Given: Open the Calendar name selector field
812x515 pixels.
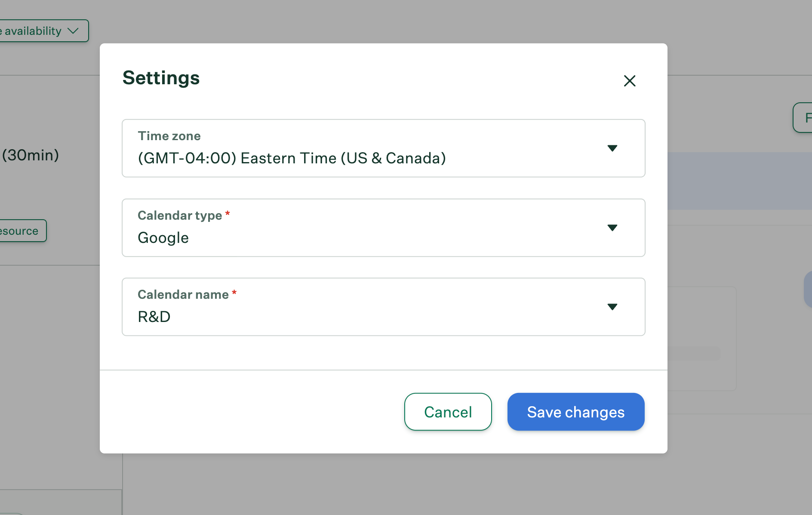Looking at the screenshot, I should [x=384, y=307].
